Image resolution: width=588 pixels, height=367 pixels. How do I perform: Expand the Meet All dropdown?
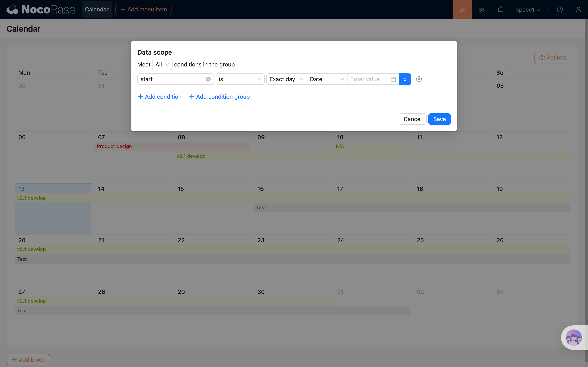tap(162, 65)
